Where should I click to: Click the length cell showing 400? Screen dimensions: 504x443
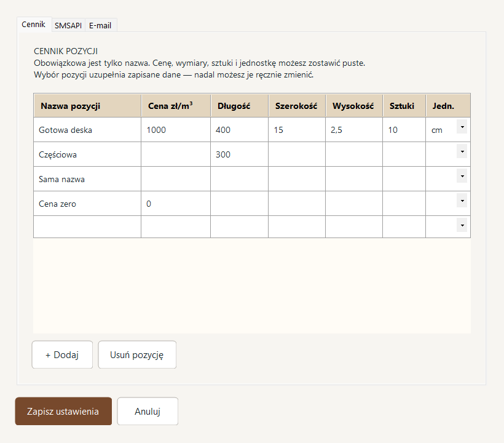coord(240,130)
